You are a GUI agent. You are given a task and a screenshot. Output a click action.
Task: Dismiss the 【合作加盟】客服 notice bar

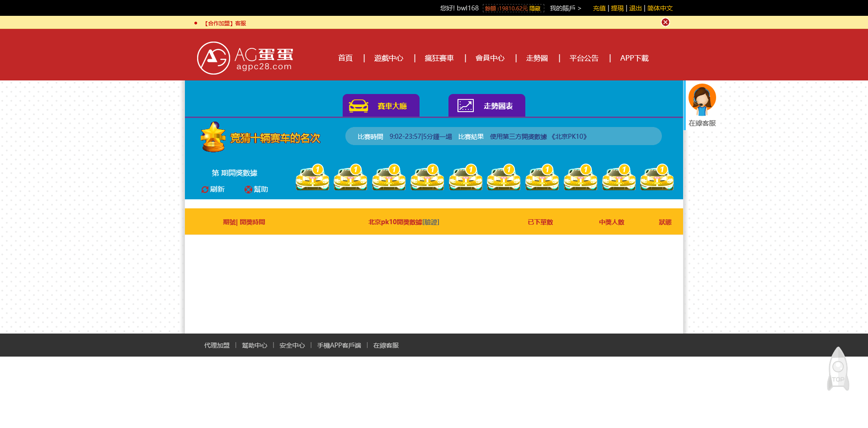(665, 22)
